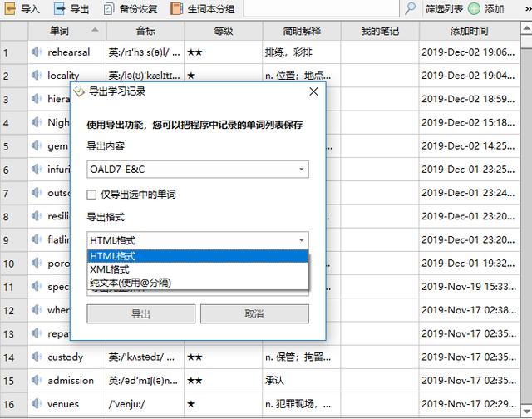Sort by 单词 column header
532x419 pixels.
(66, 31)
